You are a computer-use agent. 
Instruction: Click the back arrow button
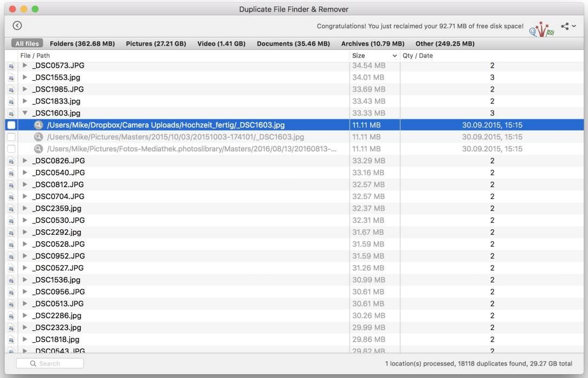tap(17, 25)
